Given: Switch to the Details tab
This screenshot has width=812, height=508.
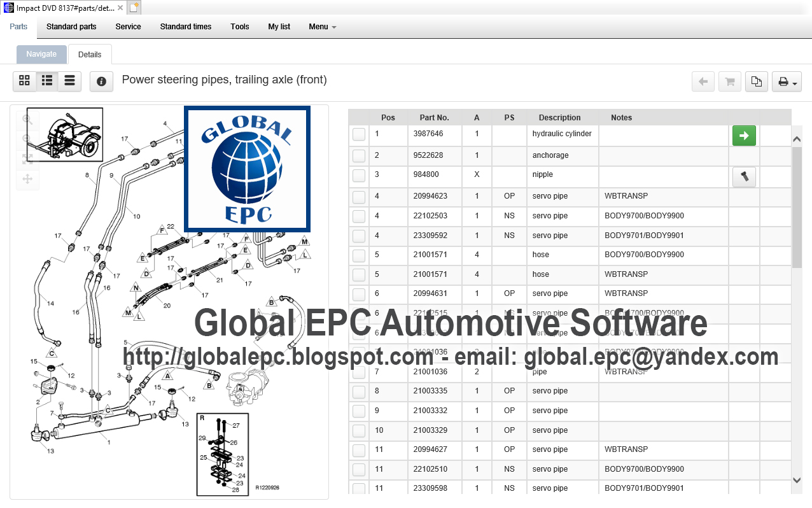Looking at the screenshot, I should 90,54.
